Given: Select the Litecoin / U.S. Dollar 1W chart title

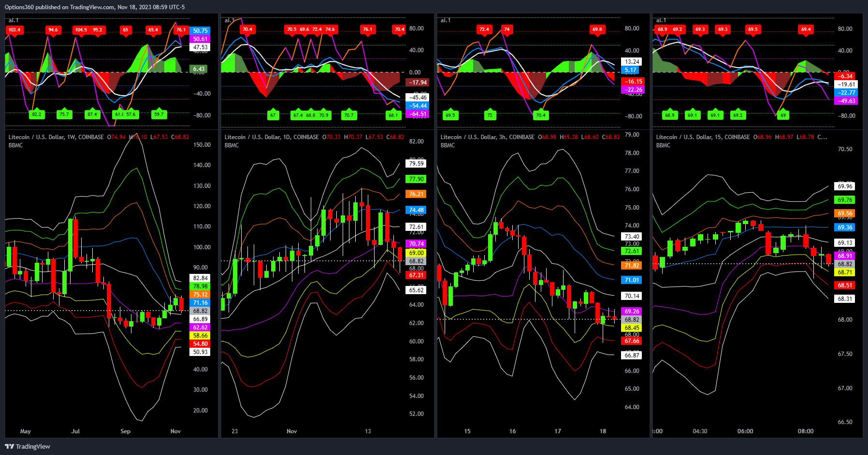Looking at the screenshot, I should click(x=56, y=137).
